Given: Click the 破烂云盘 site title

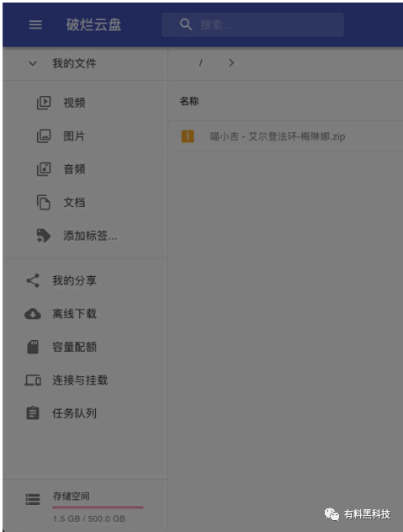Looking at the screenshot, I should tap(93, 24).
